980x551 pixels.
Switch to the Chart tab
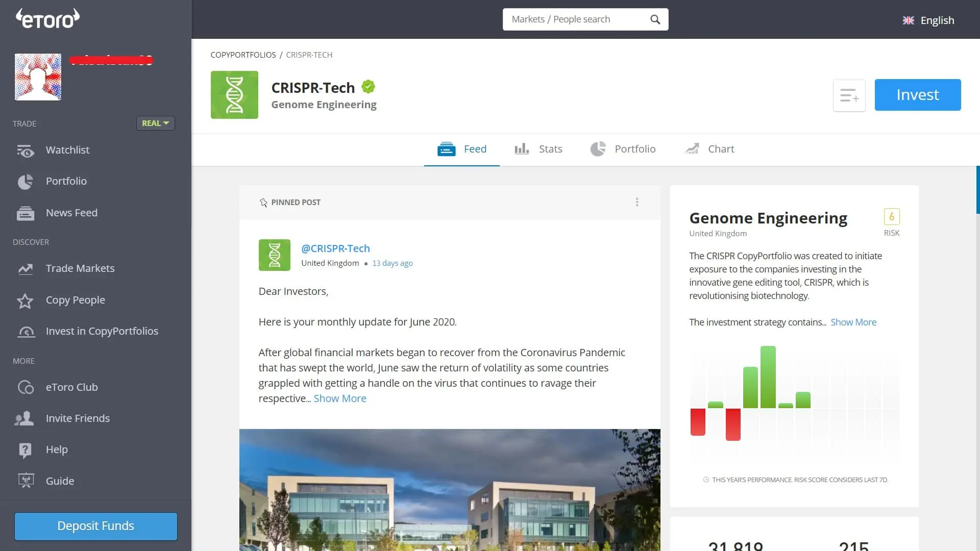[x=709, y=149]
